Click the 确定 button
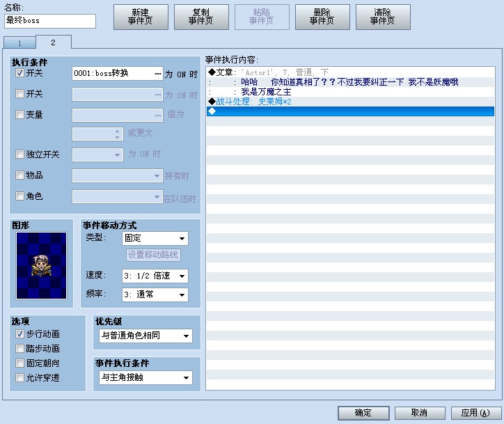 [363, 413]
